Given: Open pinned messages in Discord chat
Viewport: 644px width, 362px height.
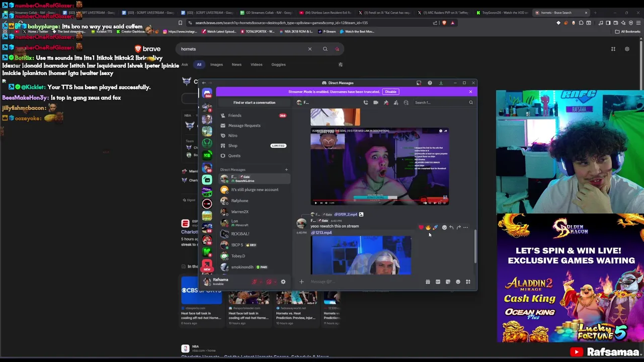Looking at the screenshot, I should [386, 103].
